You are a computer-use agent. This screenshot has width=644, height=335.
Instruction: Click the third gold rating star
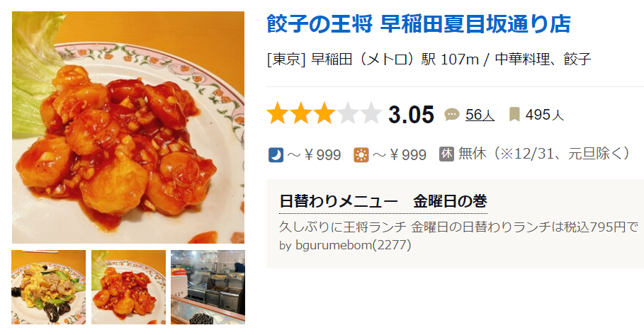(324, 114)
